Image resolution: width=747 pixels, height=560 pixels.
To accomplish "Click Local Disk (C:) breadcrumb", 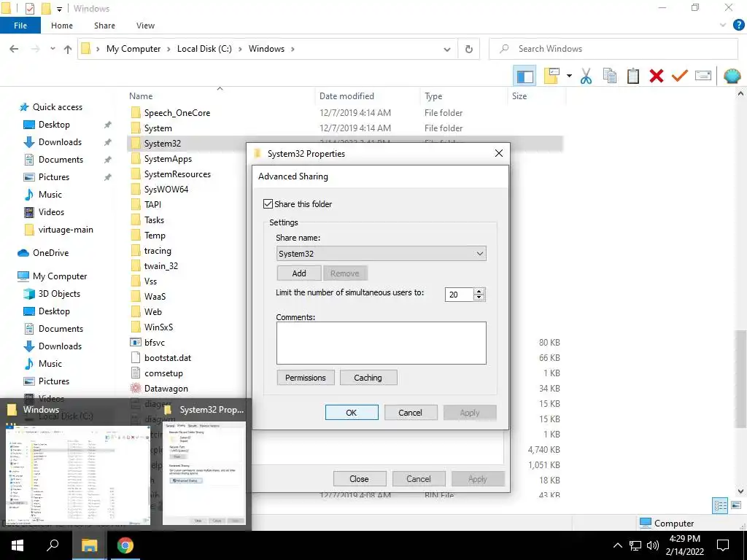I will pyautogui.click(x=204, y=49).
